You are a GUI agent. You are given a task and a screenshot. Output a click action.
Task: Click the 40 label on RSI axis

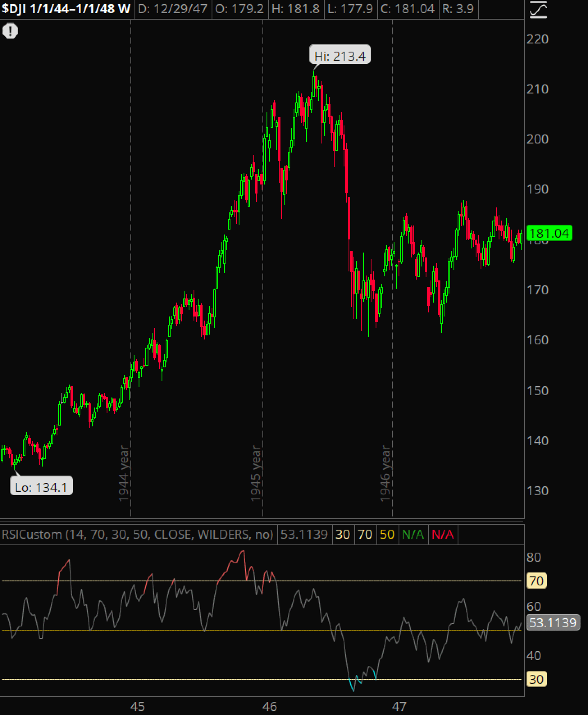534,656
